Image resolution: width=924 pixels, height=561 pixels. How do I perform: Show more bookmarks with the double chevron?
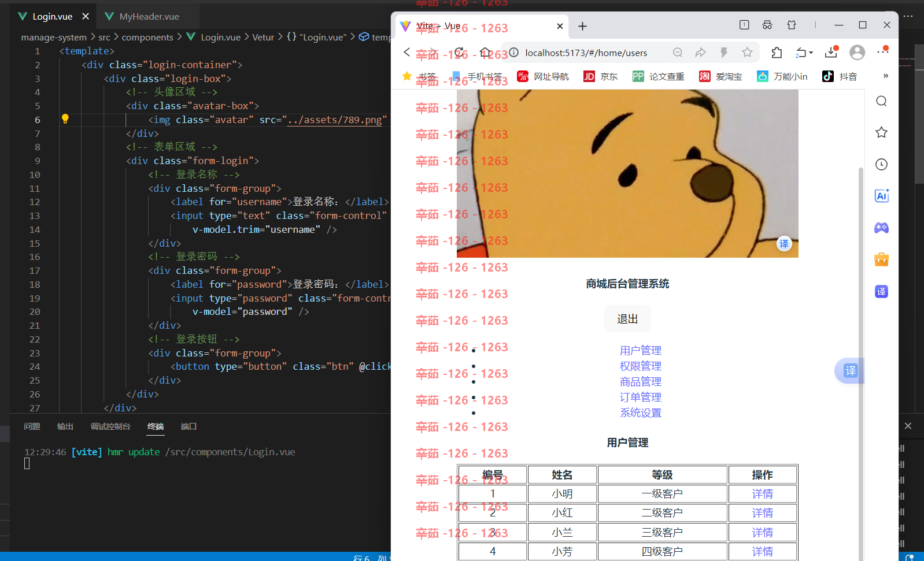(885, 76)
